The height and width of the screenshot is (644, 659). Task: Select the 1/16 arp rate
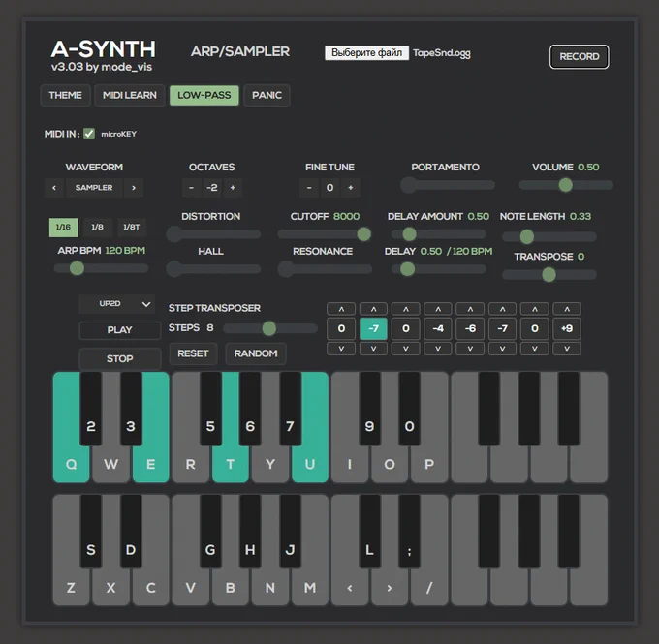(x=63, y=227)
